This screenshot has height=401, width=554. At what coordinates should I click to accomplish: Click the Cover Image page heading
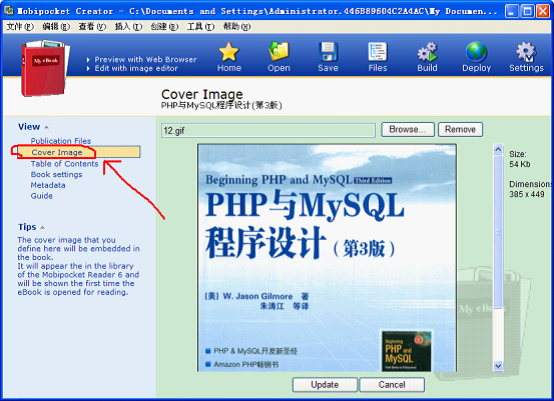click(x=202, y=94)
